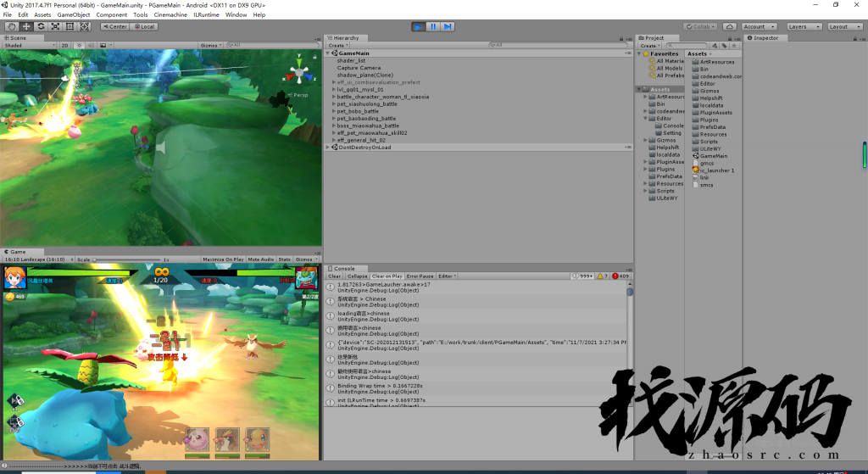Click the Collab button
Screen dimensions: 868x474
700,26
